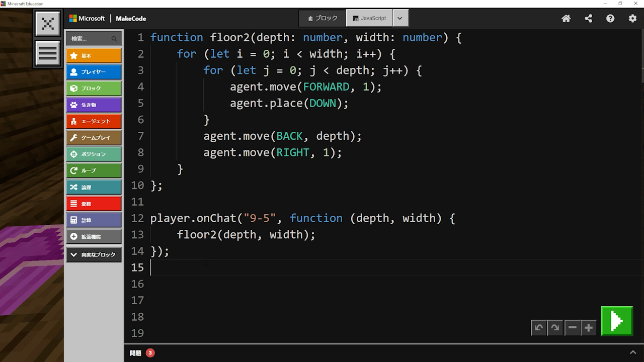Viewport: 644px width, 362px height.
Task: Open the help question mark icon
Action: click(x=610, y=19)
